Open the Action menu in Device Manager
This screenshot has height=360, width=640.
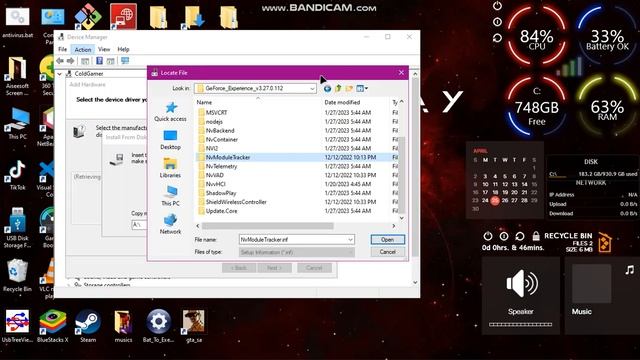tap(83, 49)
